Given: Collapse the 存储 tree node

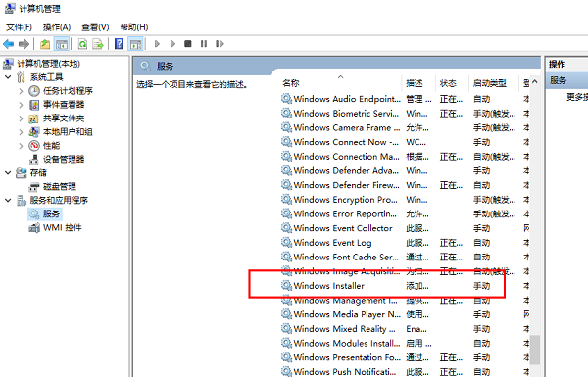Looking at the screenshot, I should (8, 172).
